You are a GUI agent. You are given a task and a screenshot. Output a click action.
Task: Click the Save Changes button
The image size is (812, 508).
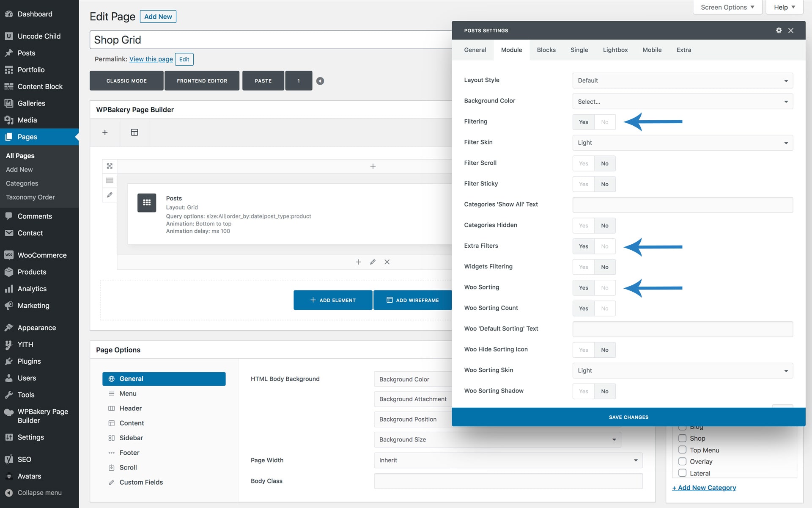coord(628,417)
